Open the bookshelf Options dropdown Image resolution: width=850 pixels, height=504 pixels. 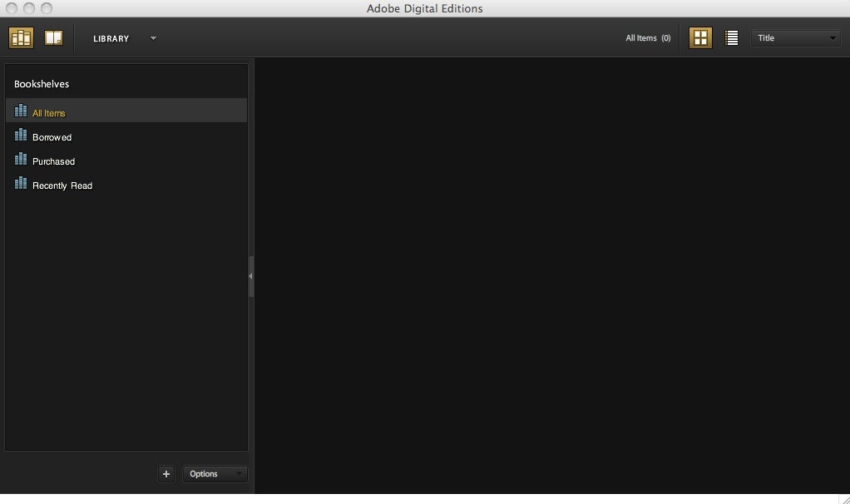215,474
